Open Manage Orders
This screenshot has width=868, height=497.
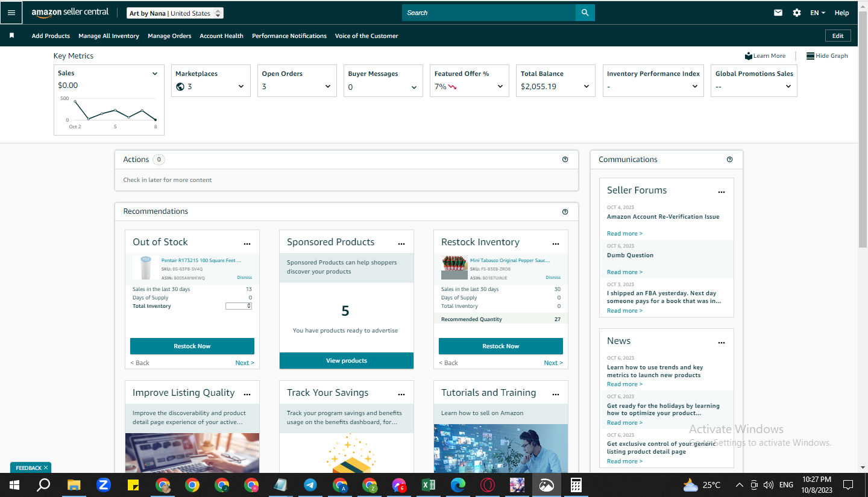[169, 36]
